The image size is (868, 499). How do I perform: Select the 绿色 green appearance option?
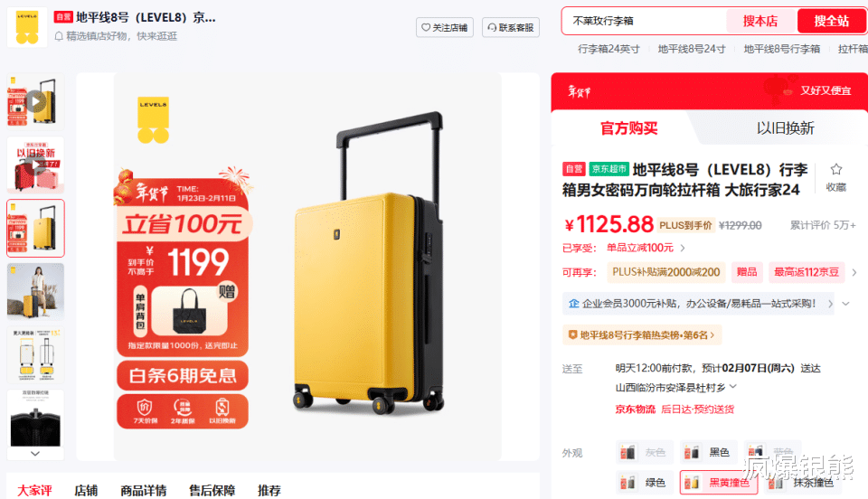645,483
